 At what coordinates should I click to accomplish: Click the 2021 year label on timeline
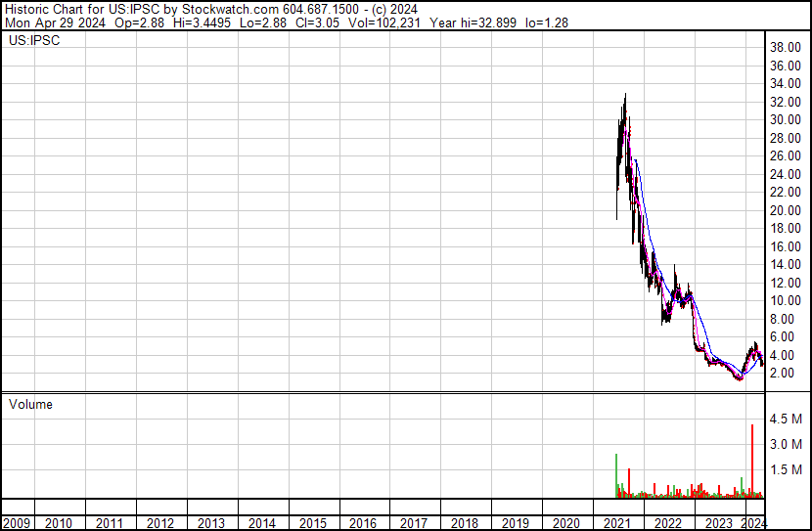click(617, 523)
